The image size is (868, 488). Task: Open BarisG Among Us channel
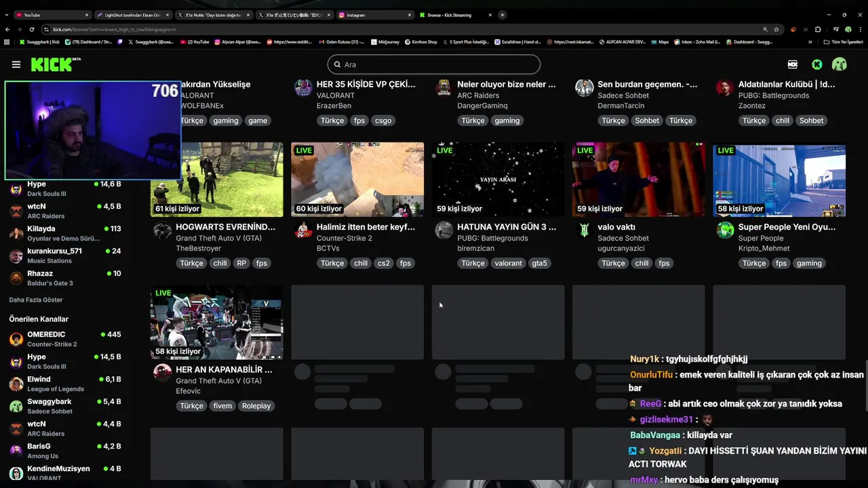(x=65, y=451)
